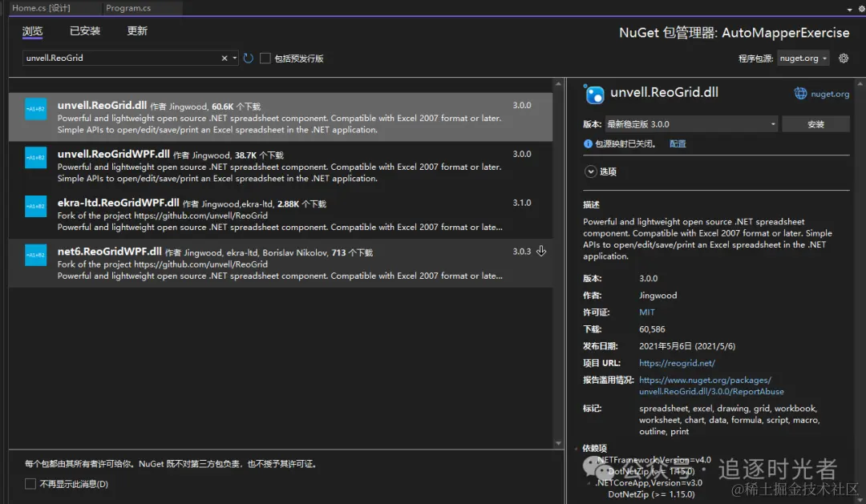Click version 3.0.3 of net6 package
The image size is (866, 504).
[x=522, y=251]
